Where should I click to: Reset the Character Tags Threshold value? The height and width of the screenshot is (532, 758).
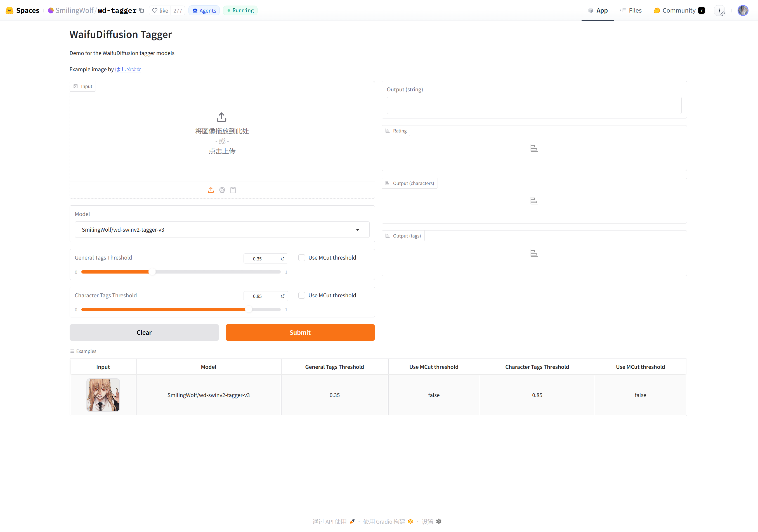283,296
